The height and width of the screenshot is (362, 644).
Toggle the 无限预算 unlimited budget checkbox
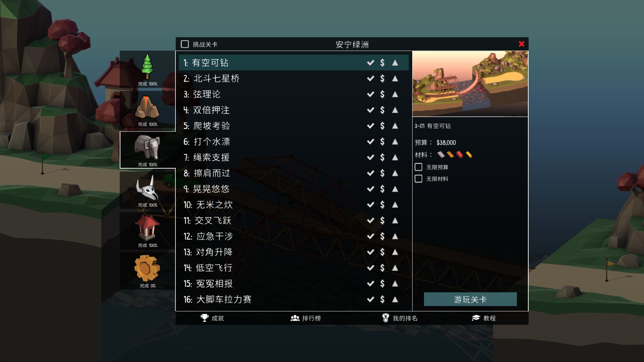[419, 167]
